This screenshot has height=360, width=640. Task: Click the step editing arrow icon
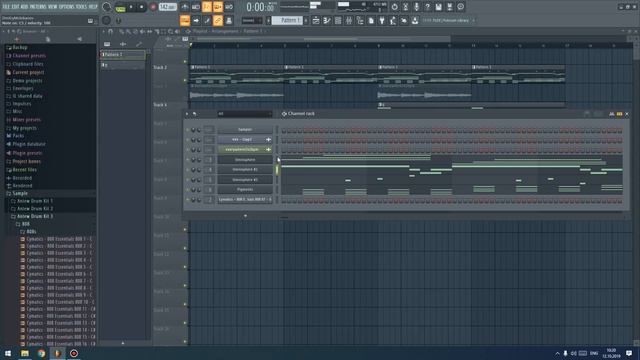(196, 20)
